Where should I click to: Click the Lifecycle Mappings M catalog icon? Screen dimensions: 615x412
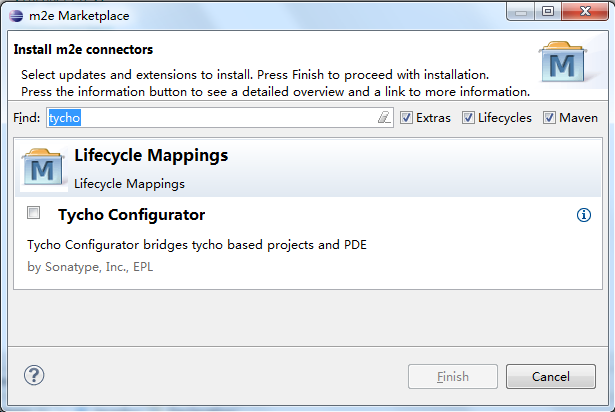[43, 169]
